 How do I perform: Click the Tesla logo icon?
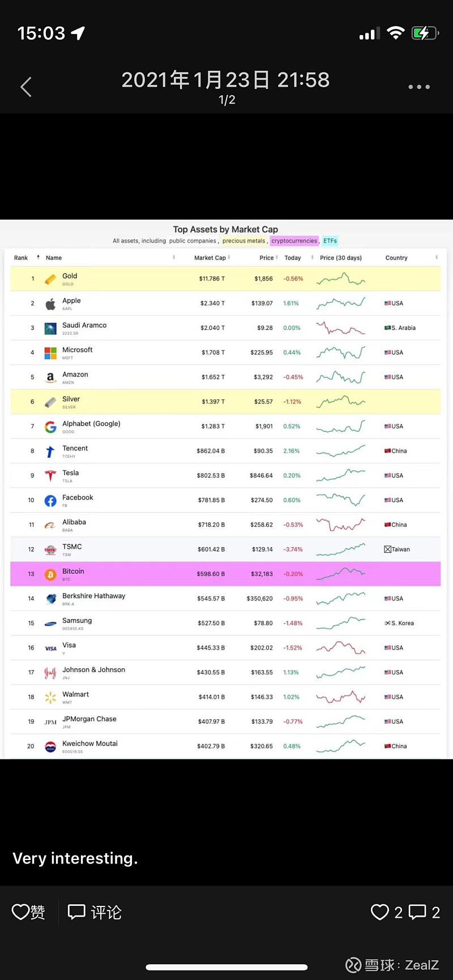(x=50, y=476)
